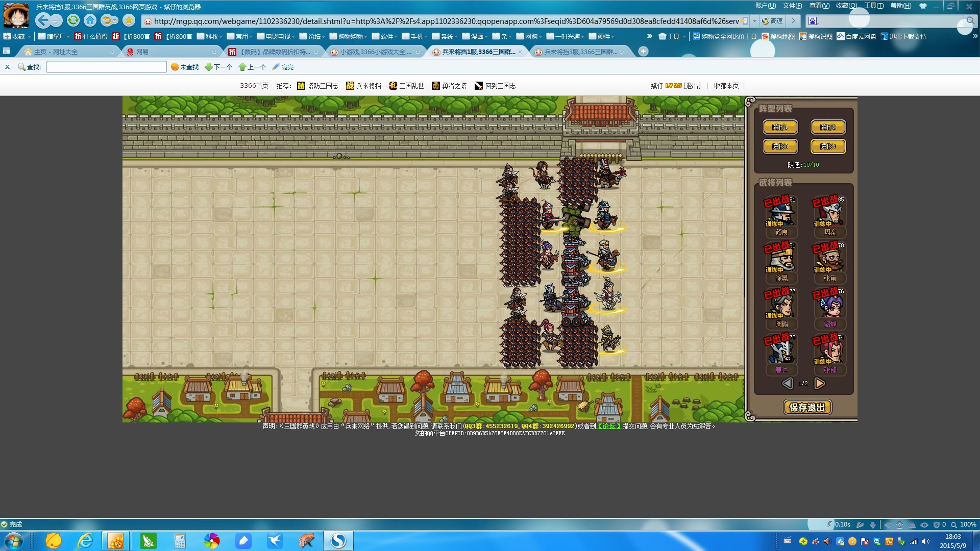
Task: Expand the 暗堡厂 bookmark folder
Action: point(54,36)
